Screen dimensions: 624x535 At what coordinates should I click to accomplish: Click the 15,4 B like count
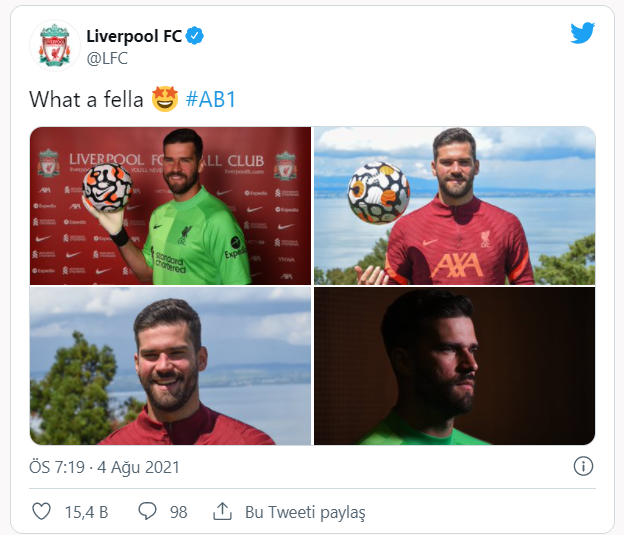(x=86, y=512)
